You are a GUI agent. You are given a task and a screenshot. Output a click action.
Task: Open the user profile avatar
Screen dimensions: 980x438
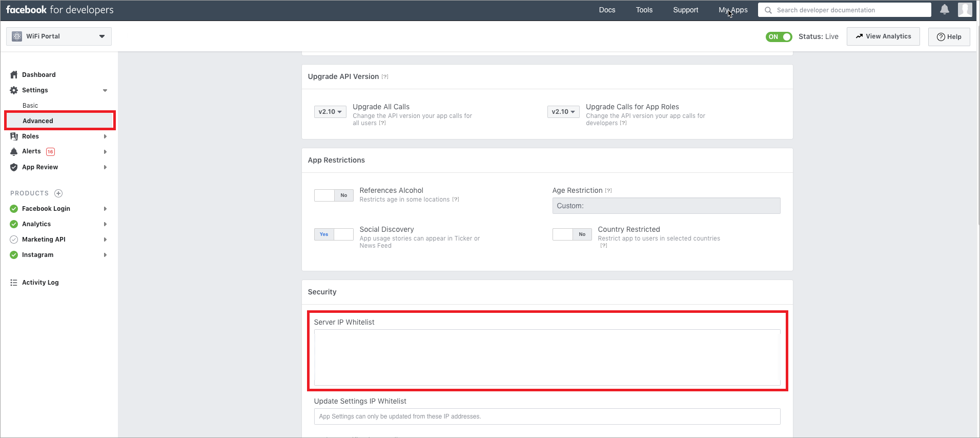(965, 9)
